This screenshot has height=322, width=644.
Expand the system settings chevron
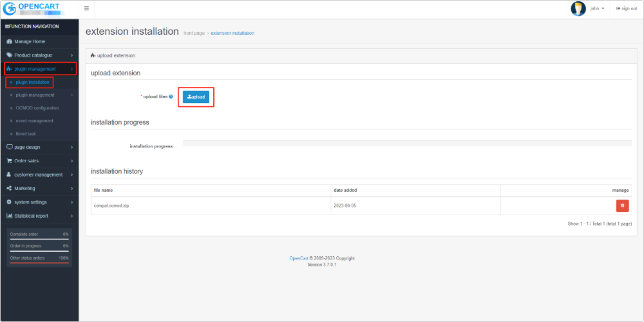[71, 202]
